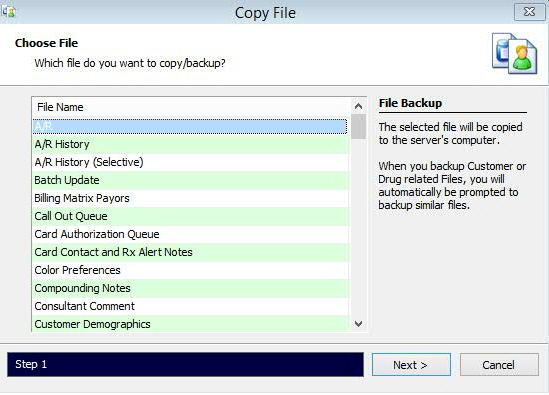Image resolution: width=549 pixels, height=395 pixels.
Task: Select the A/R file row
Action: pos(190,126)
